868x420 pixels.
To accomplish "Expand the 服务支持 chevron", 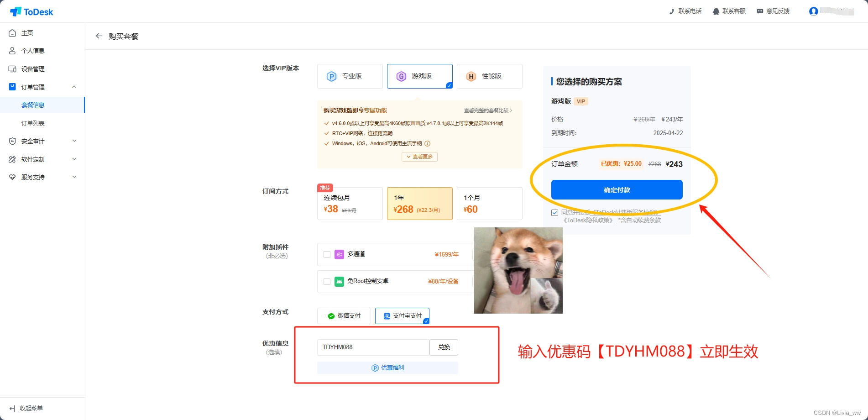I will [x=74, y=177].
